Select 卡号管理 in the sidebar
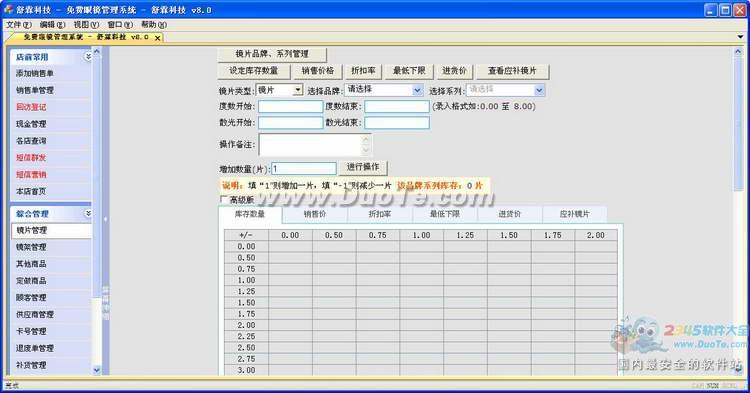 [31, 331]
